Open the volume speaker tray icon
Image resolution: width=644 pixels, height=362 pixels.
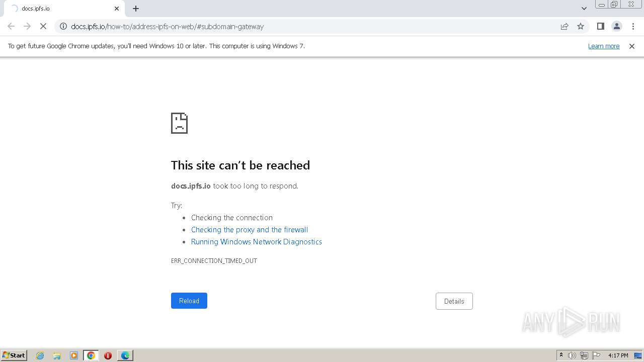(x=572, y=355)
